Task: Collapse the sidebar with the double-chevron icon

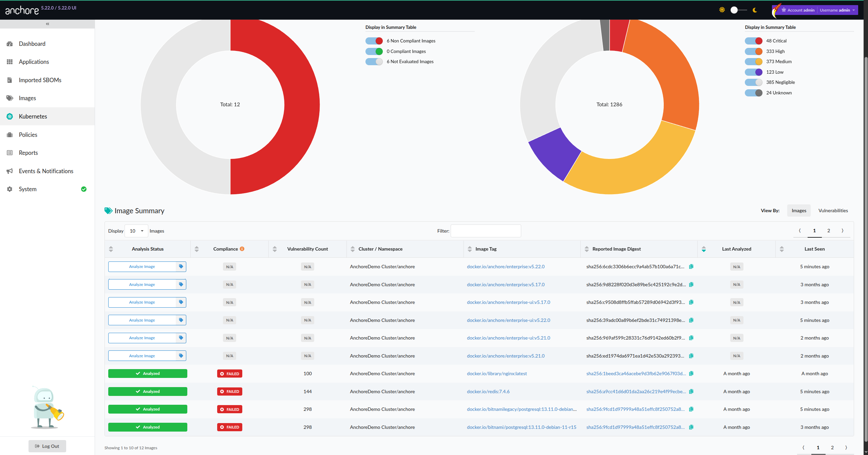Action: tap(48, 24)
